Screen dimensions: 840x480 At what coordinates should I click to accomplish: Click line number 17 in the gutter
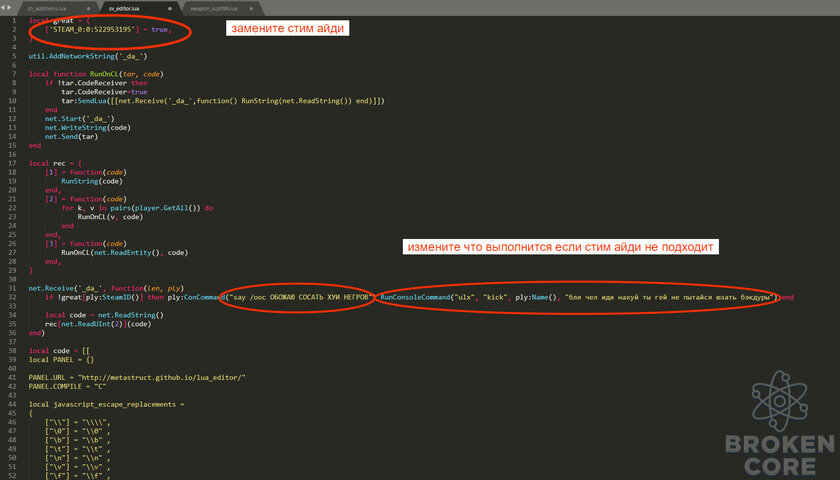pos(12,163)
